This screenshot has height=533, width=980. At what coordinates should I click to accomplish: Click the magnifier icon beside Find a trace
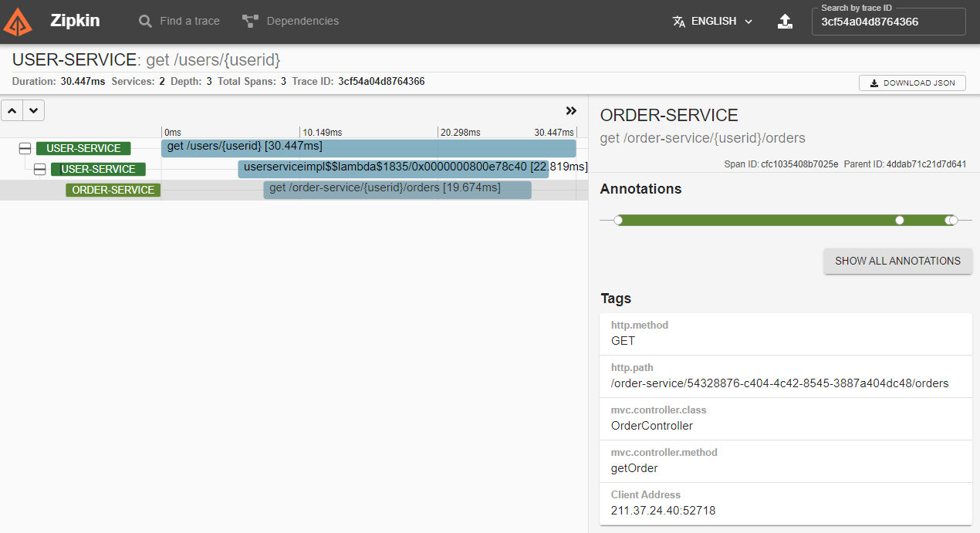pos(145,22)
